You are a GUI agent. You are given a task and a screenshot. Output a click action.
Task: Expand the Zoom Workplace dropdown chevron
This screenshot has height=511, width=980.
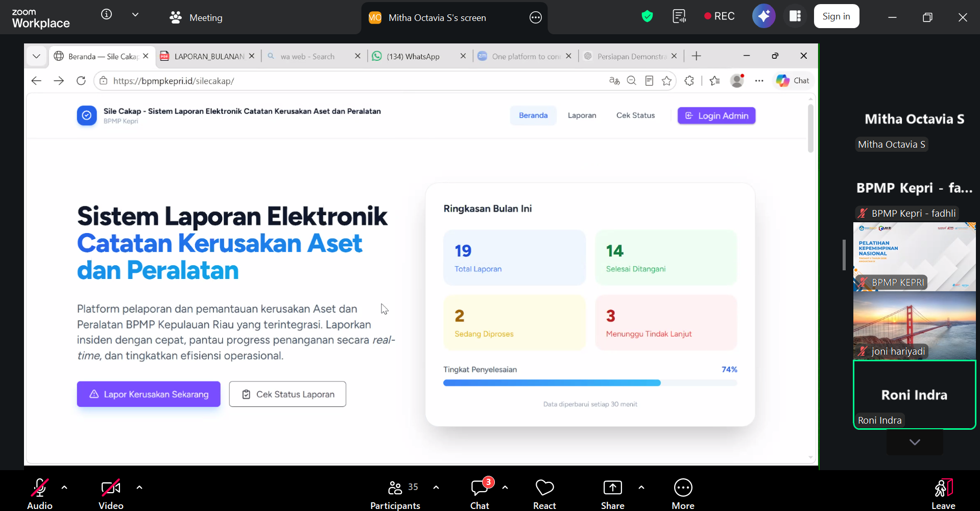(135, 15)
